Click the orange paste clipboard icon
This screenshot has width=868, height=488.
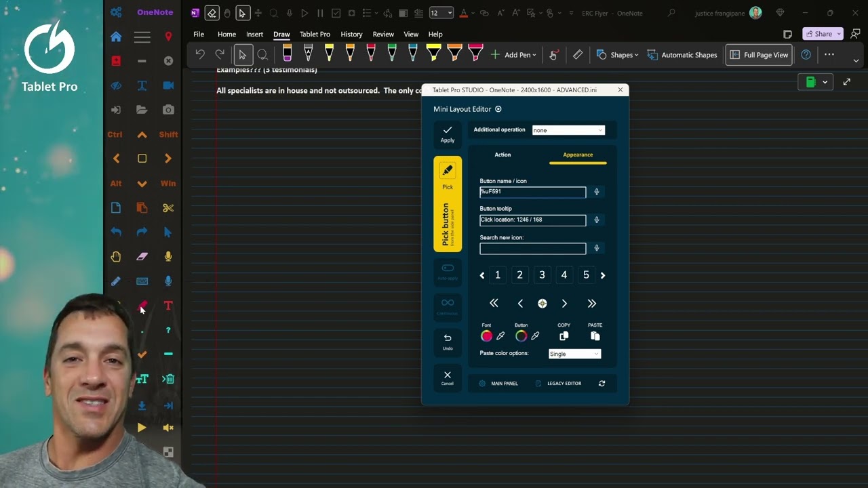click(142, 207)
